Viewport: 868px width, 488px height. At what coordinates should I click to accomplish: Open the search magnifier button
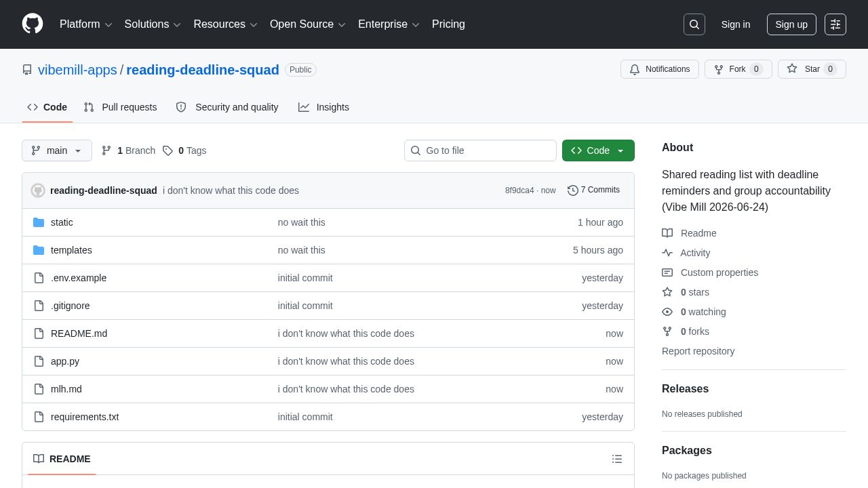[x=694, y=24]
